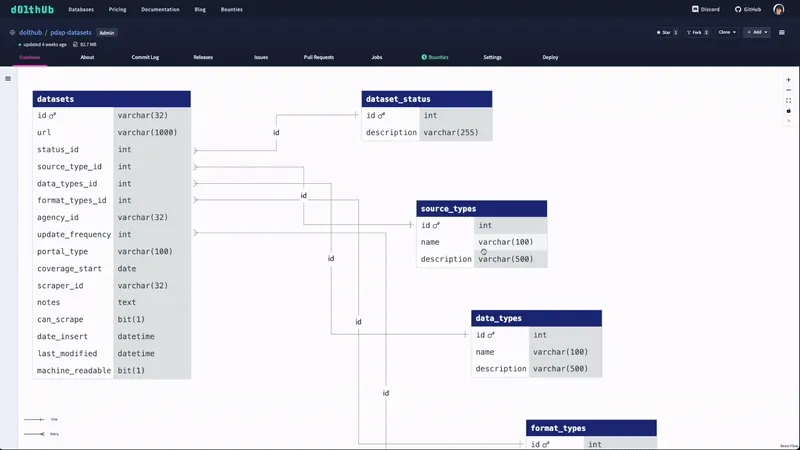
Task: Open Documentation in top navigation
Action: tap(160, 9)
